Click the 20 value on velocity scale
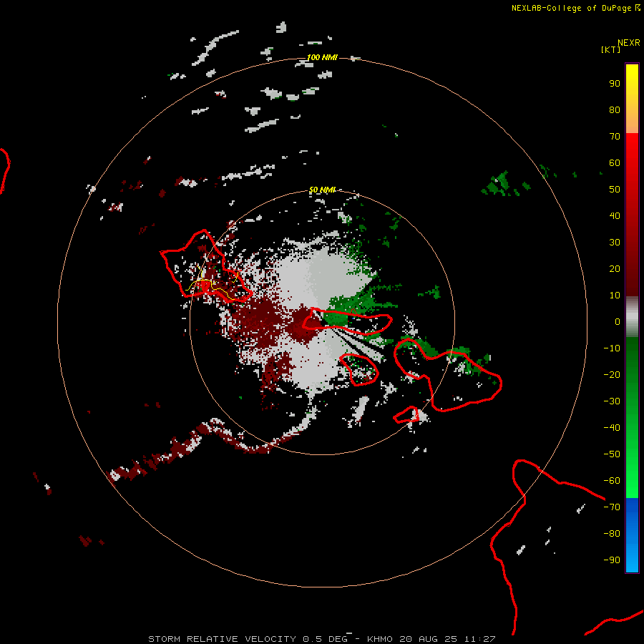 [615, 269]
